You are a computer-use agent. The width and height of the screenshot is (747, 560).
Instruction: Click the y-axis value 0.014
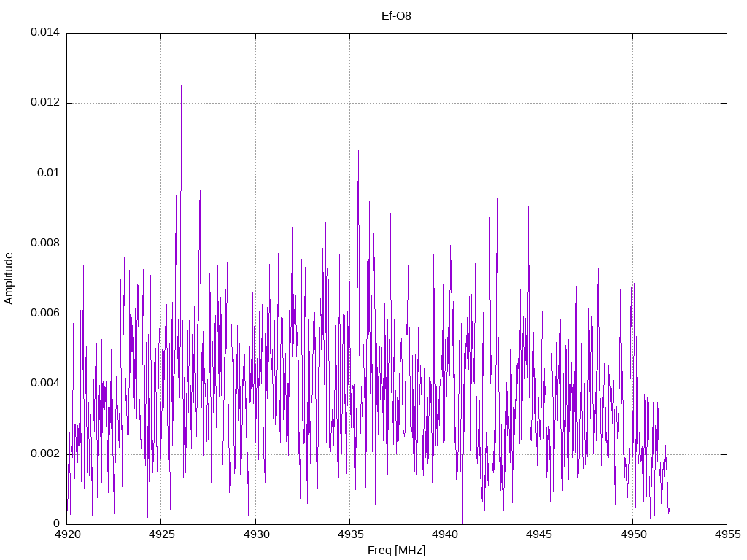click(x=45, y=32)
